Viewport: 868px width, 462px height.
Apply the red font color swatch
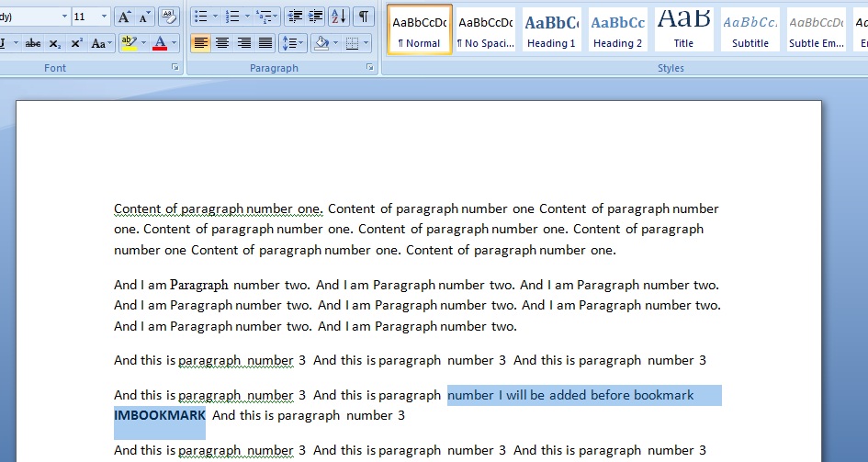(x=161, y=43)
